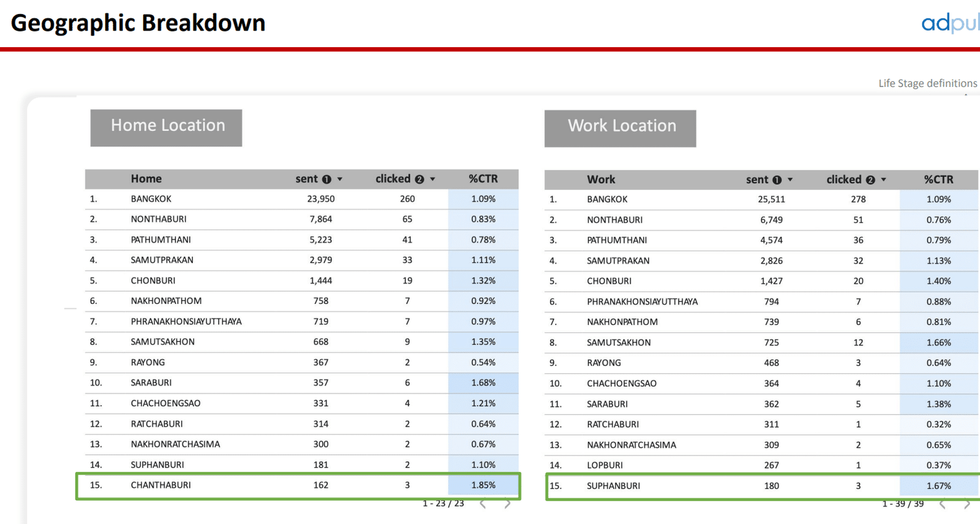Click the 1.85% CTR cell for Chanthaburi

tap(483, 485)
